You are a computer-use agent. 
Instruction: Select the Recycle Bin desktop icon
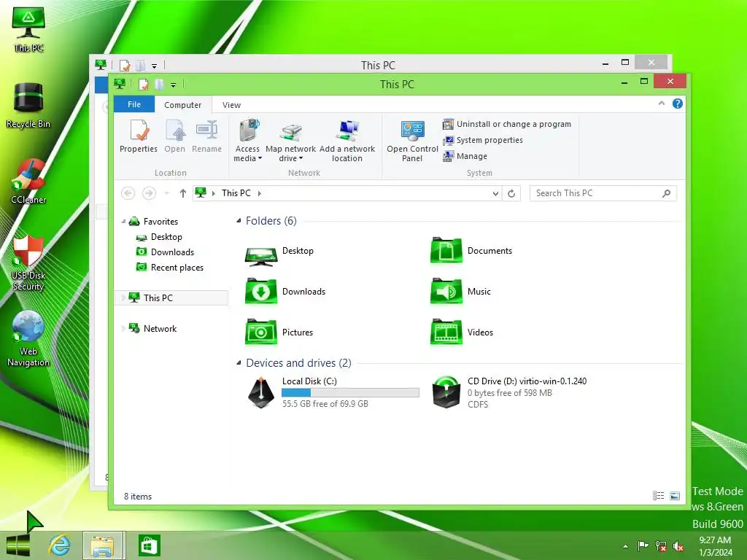pyautogui.click(x=28, y=105)
